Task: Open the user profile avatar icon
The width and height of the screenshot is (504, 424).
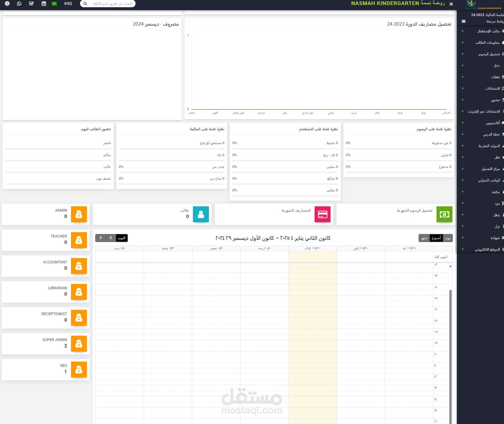Action: (x=7, y=4)
